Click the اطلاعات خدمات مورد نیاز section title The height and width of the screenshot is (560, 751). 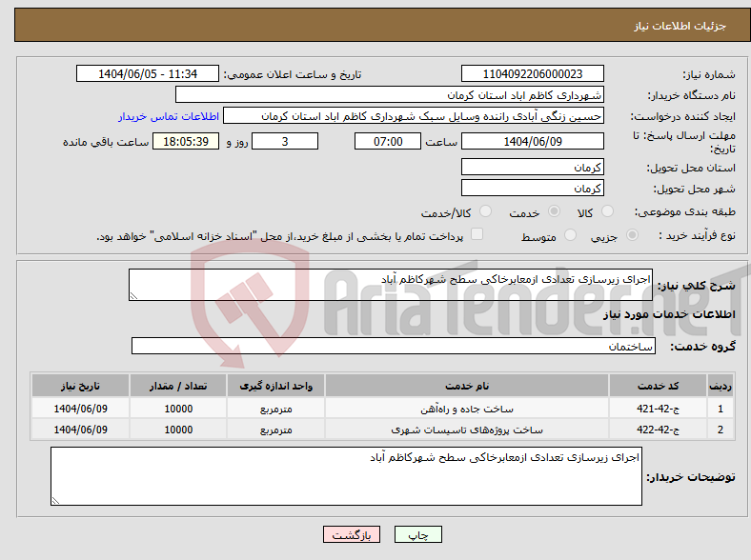pos(669,314)
